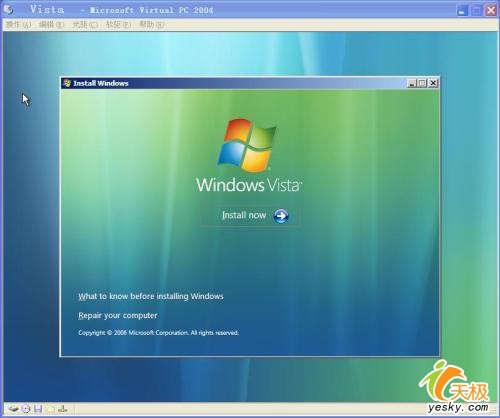
Task: Click the Install Windows dialog title icon
Action: point(67,83)
